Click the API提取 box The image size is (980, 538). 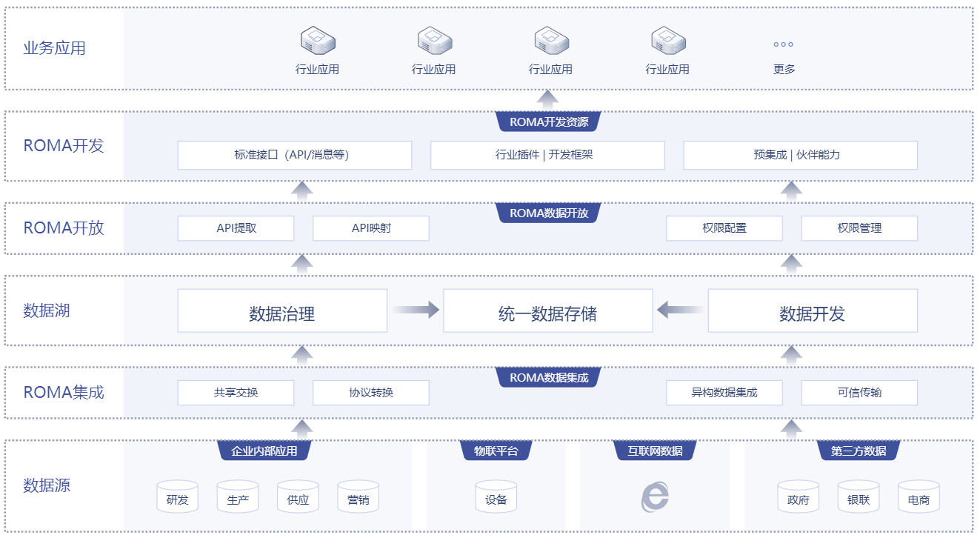[x=236, y=228]
